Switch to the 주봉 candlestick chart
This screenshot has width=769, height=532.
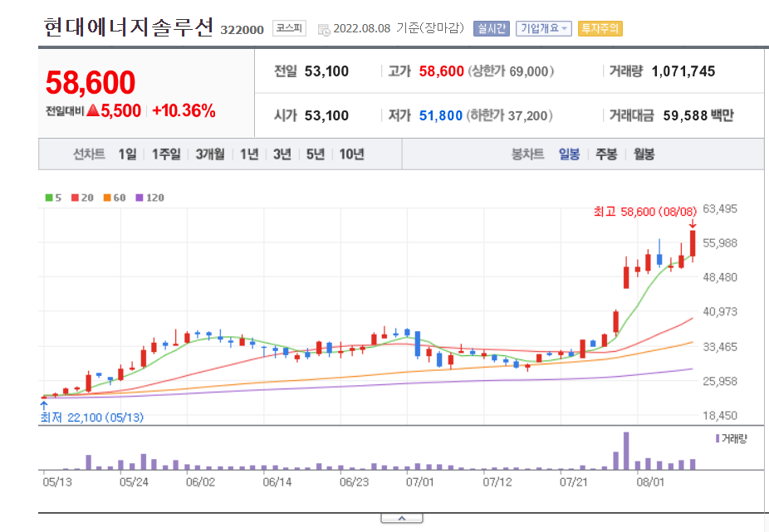point(606,154)
